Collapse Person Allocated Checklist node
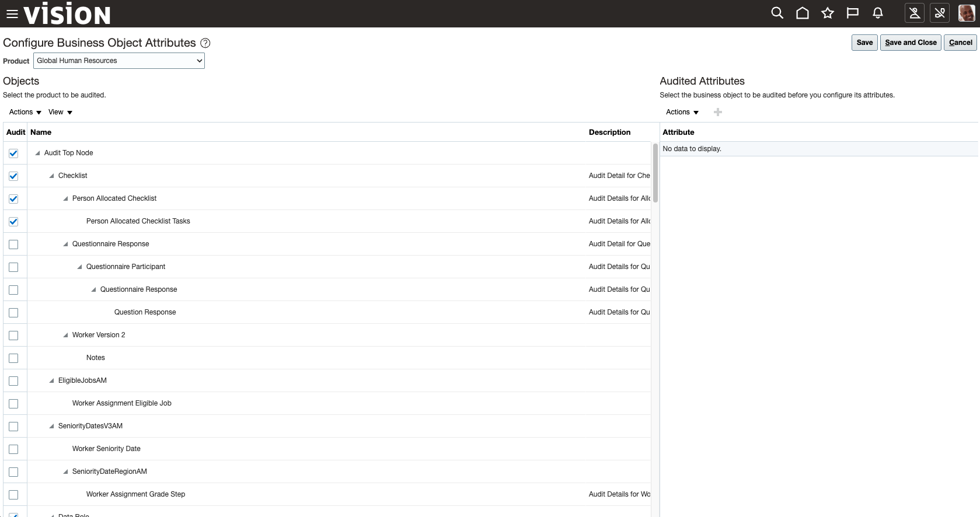The image size is (980, 517). pos(65,198)
